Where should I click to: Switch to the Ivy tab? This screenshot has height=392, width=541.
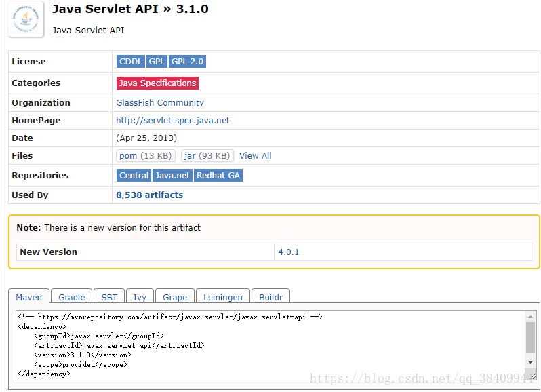[140, 297]
